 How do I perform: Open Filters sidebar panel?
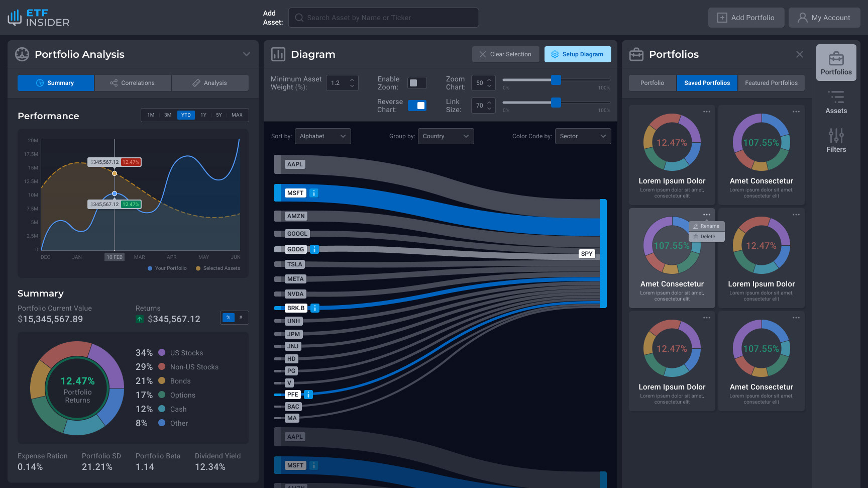coord(836,140)
